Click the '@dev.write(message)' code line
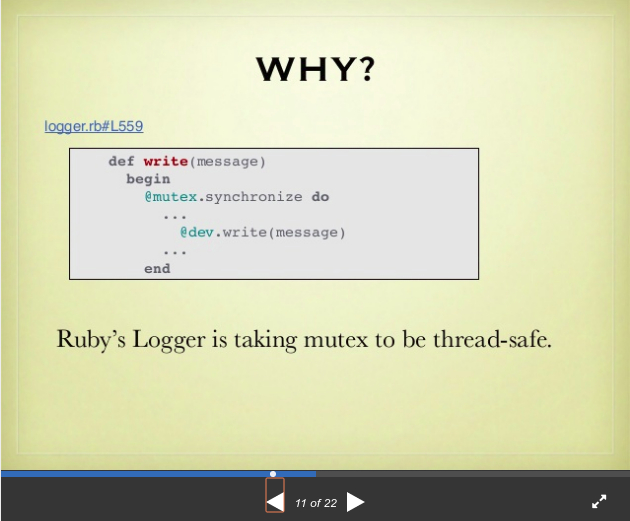Screen dimensions: 630x521 [x=263, y=233]
